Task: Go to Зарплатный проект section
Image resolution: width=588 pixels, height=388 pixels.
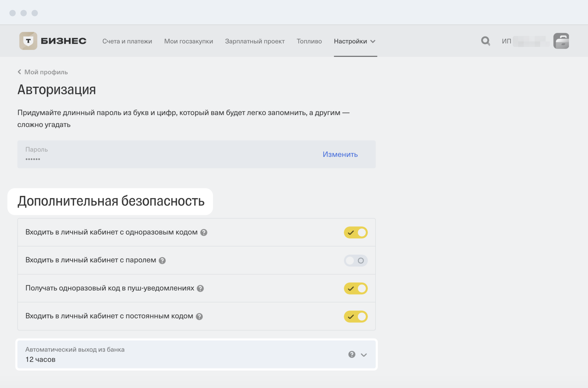Action: [255, 41]
